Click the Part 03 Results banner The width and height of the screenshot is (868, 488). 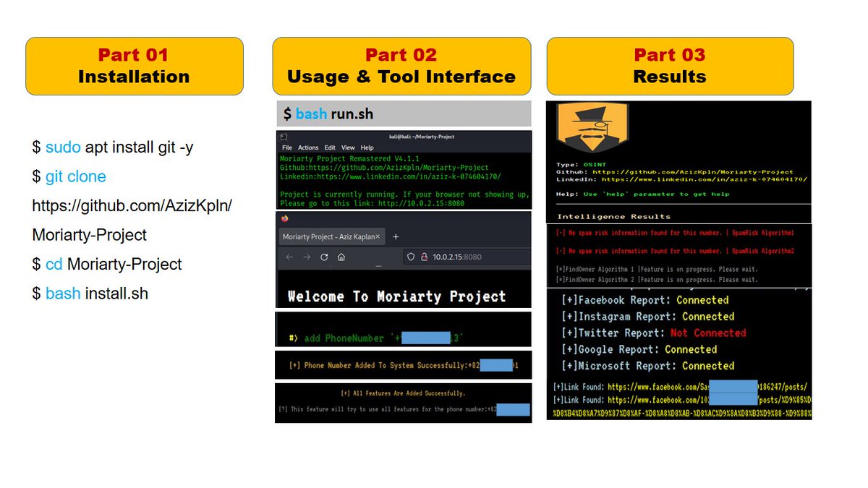click(x=670, y=66)
